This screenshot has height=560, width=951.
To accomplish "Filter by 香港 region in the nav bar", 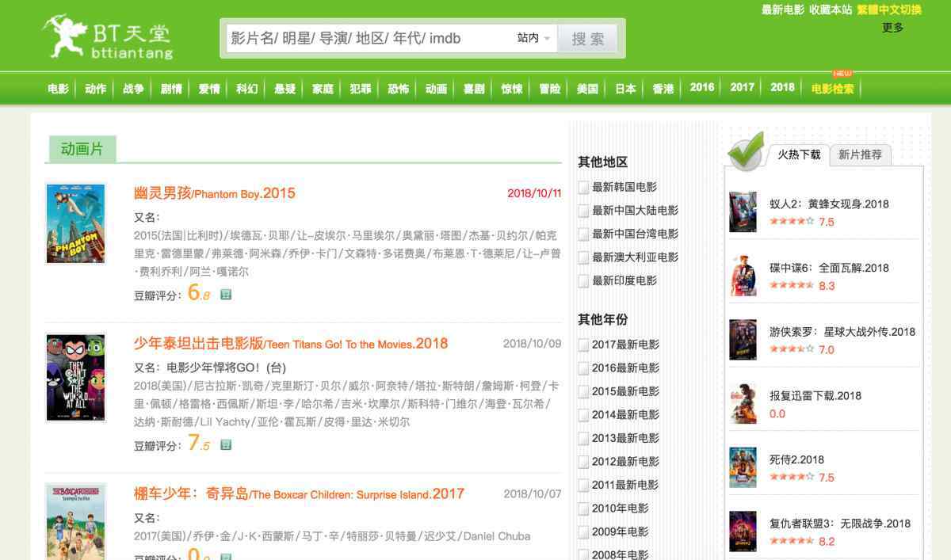I will (x=663, y=89).
